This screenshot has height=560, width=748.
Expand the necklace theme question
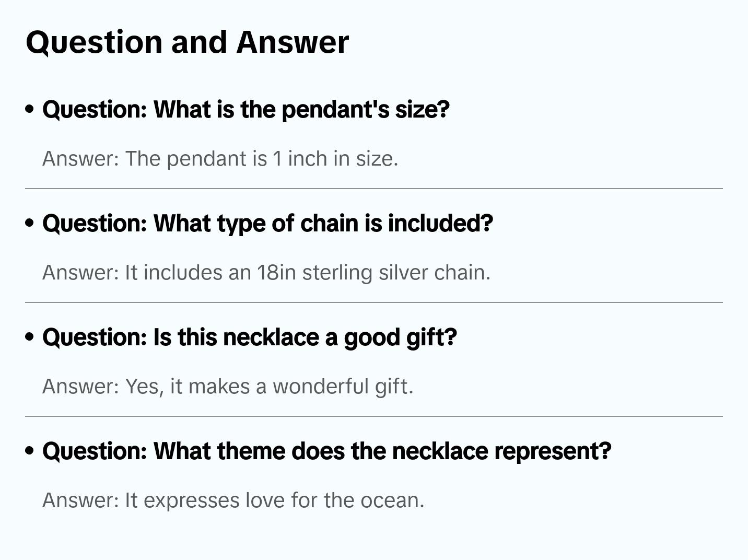[326, 451]
